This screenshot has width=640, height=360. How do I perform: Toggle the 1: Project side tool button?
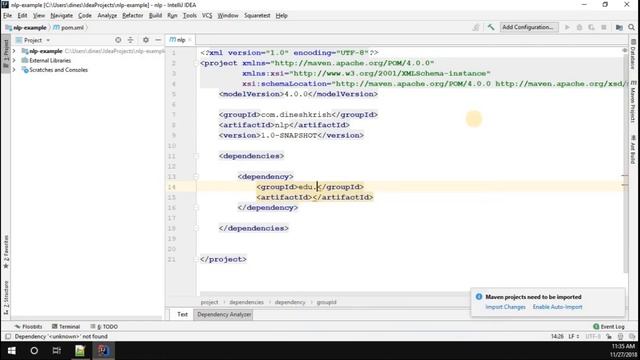pyautogui.click(x=6, y=53)
